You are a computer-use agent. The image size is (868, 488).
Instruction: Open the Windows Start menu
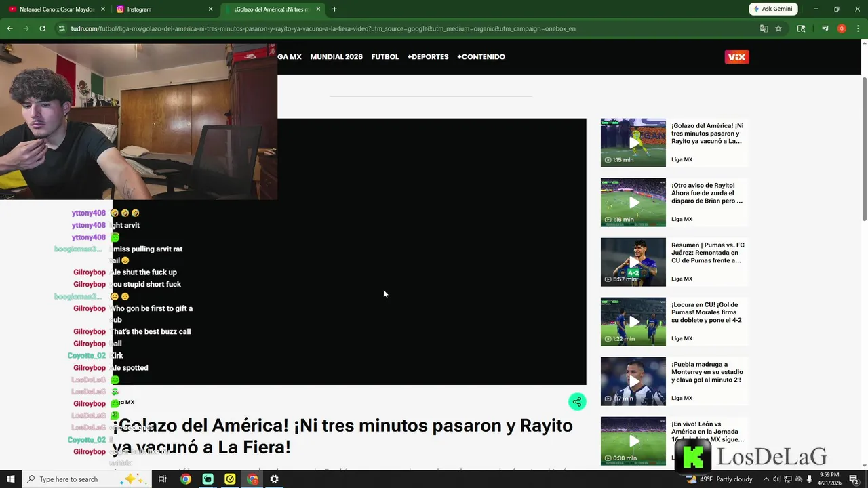point(10,479)
